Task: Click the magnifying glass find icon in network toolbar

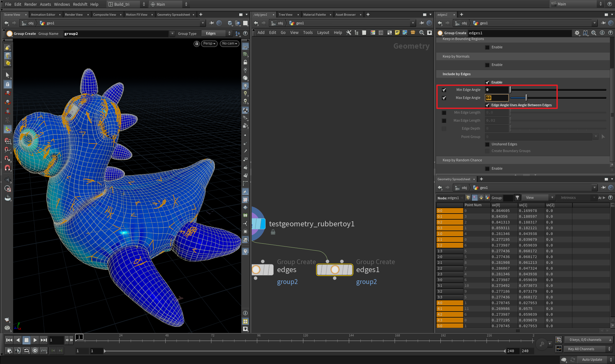Action: pos(422,33)
